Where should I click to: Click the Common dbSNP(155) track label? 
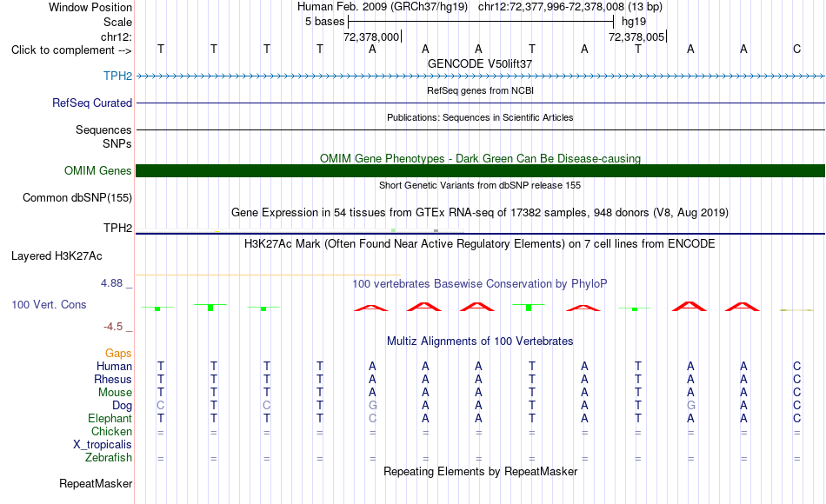point(77,197)
